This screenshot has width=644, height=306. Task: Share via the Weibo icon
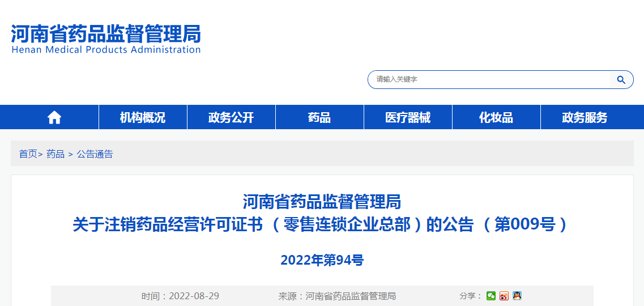point(504,296)
